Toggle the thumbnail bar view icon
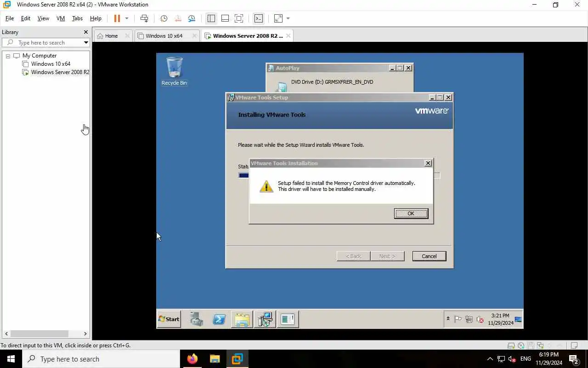Image resolution: width=588 pixels, height=368 pixels. click(225, 18)
